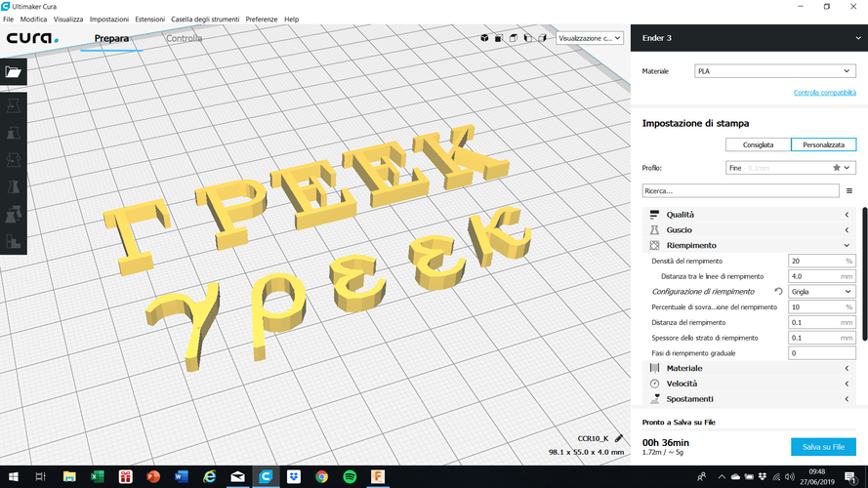Viewport: 868px width, 488px height.
Task: Edit Fasi di riempimento graduale field
Action: pyautogui.click(x=821, y=353)
